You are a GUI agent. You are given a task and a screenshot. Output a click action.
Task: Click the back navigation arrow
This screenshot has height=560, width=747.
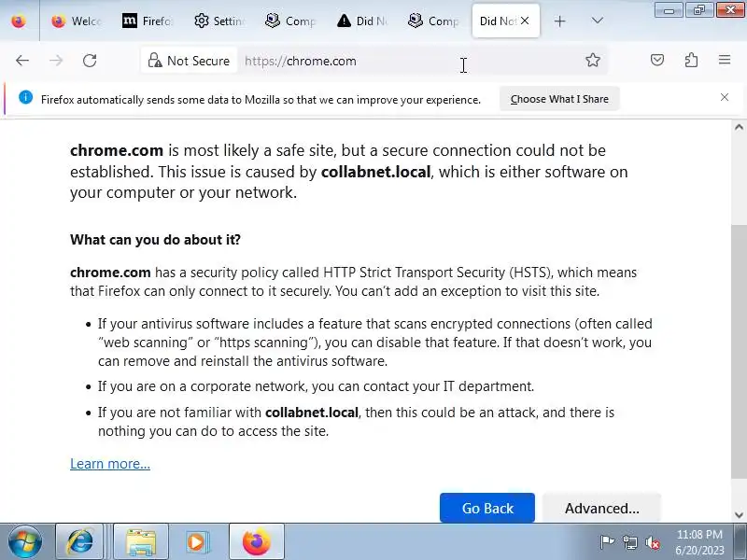(x=22, y=61)
